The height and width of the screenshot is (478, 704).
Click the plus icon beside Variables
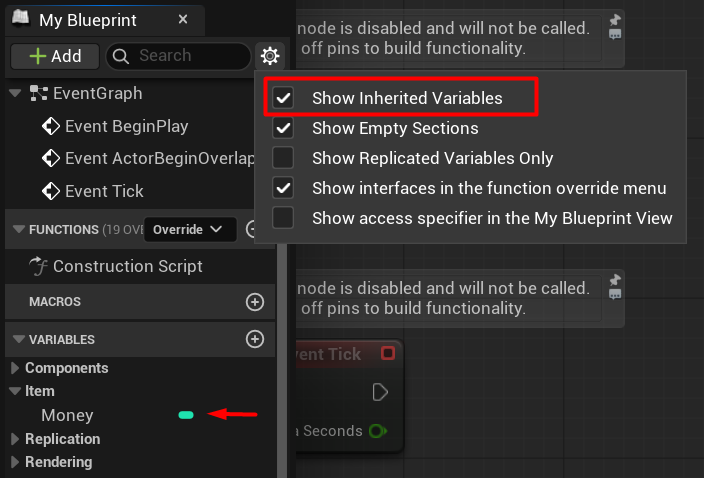[255, 339]
